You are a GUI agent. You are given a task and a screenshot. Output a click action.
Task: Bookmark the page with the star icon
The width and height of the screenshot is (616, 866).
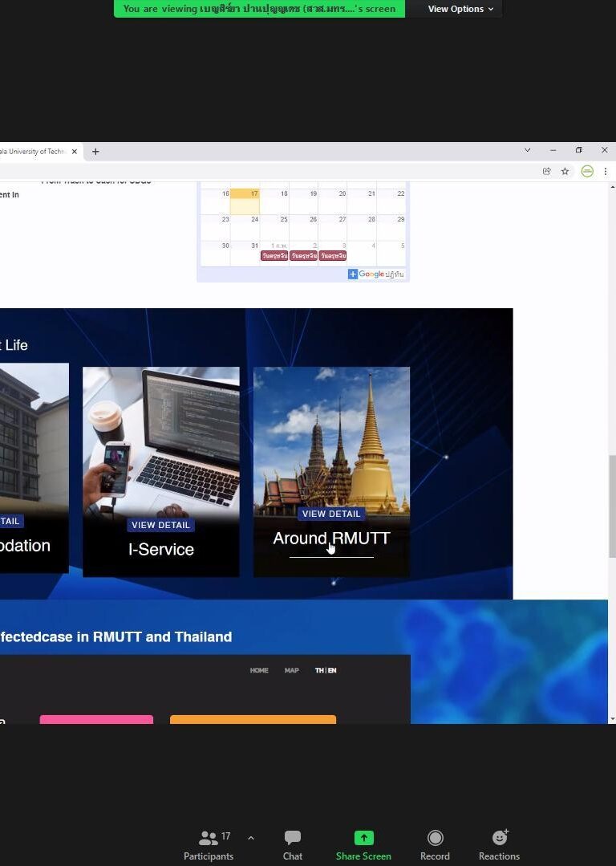point(565,171)
